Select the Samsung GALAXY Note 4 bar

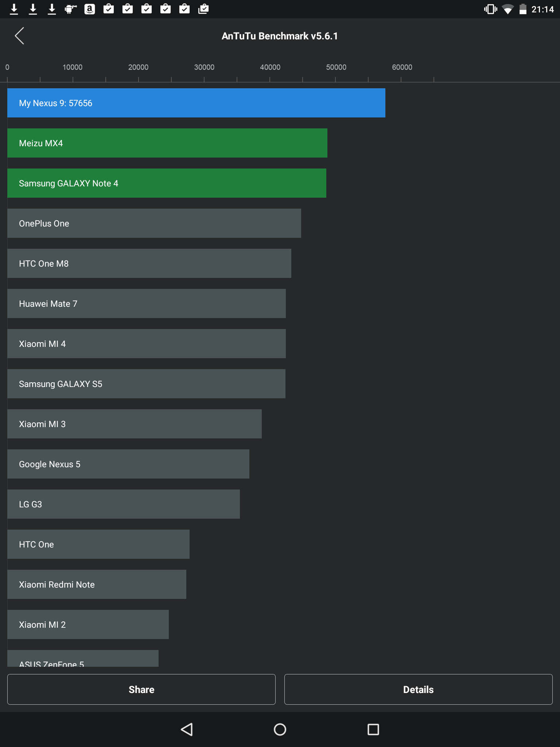[x=167, y=183]
